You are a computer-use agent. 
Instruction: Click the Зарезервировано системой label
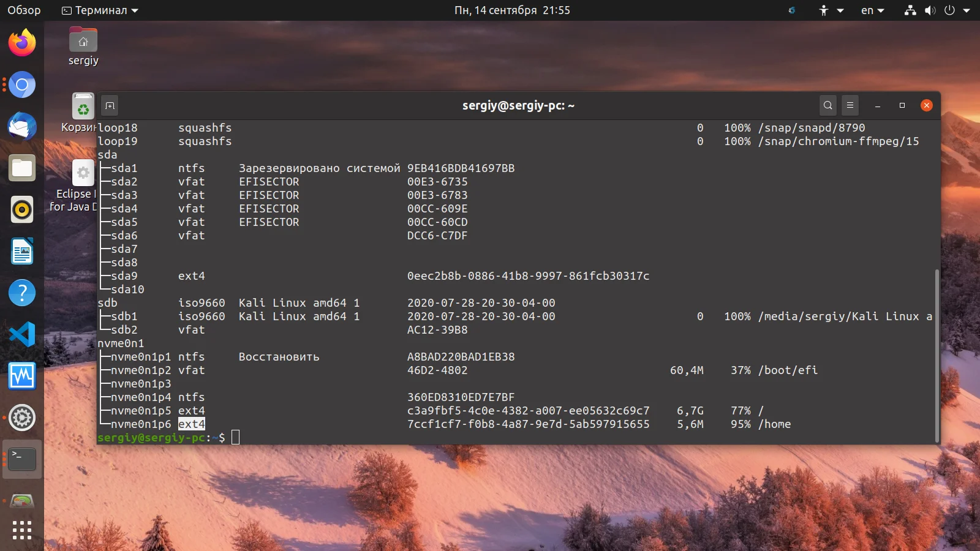tap(320, 168)
